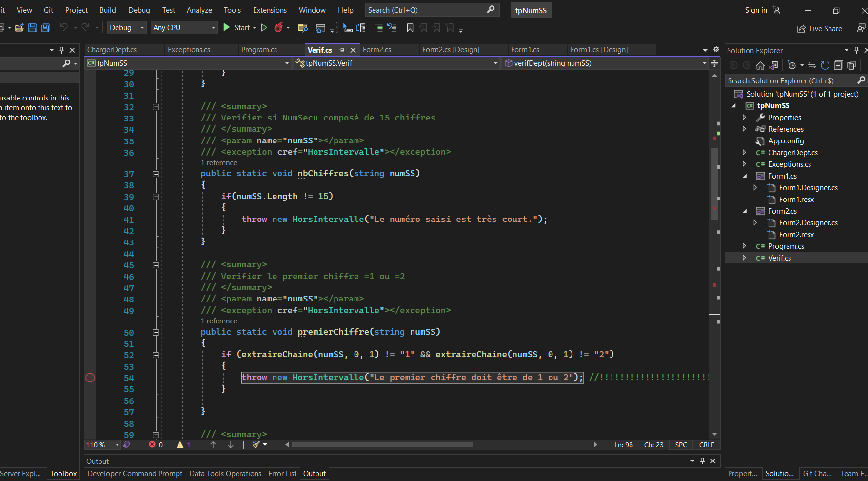Click the Hot Reload flame icon
868x481 pixels.
coord(278,28)
